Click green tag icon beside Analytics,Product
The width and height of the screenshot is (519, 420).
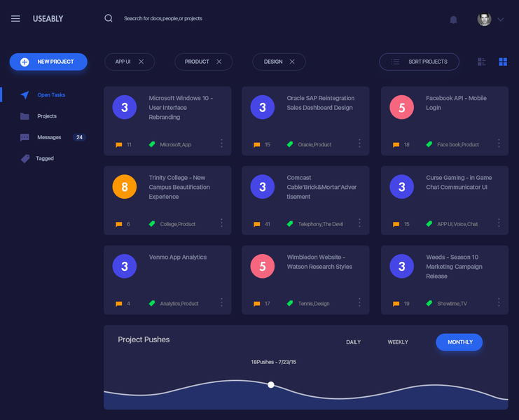tap(152, 303)
